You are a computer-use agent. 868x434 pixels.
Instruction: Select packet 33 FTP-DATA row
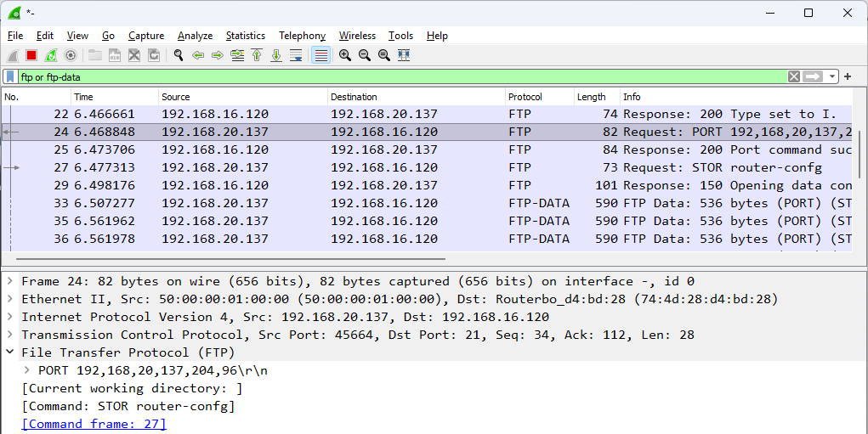pyautogui.click(x=427, y=203)
